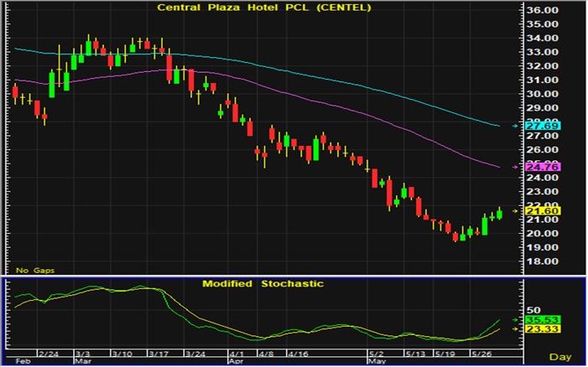This screenshot has height=367, width=588.
Task: Click the yellow 21.60 last price label
Action: coord(537,210)
